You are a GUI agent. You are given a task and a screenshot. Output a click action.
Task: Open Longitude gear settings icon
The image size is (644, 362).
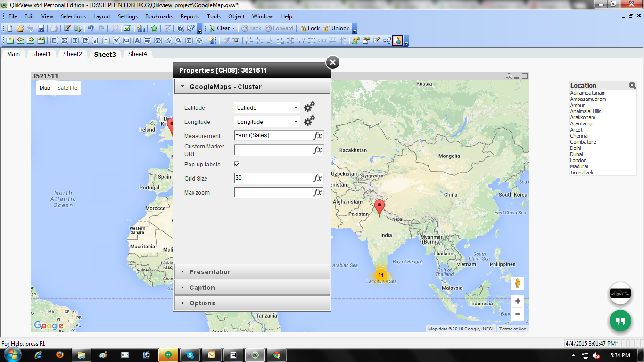[309, 121]
